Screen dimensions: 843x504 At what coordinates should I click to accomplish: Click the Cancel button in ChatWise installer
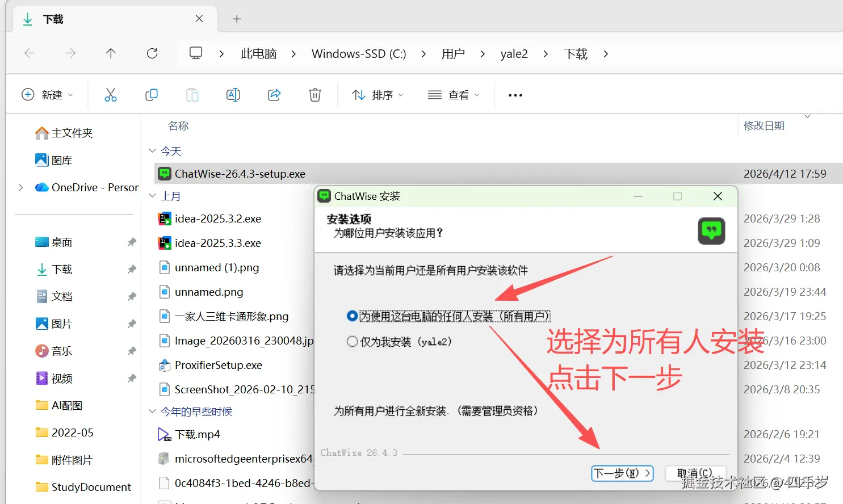(x=695, y=473)
